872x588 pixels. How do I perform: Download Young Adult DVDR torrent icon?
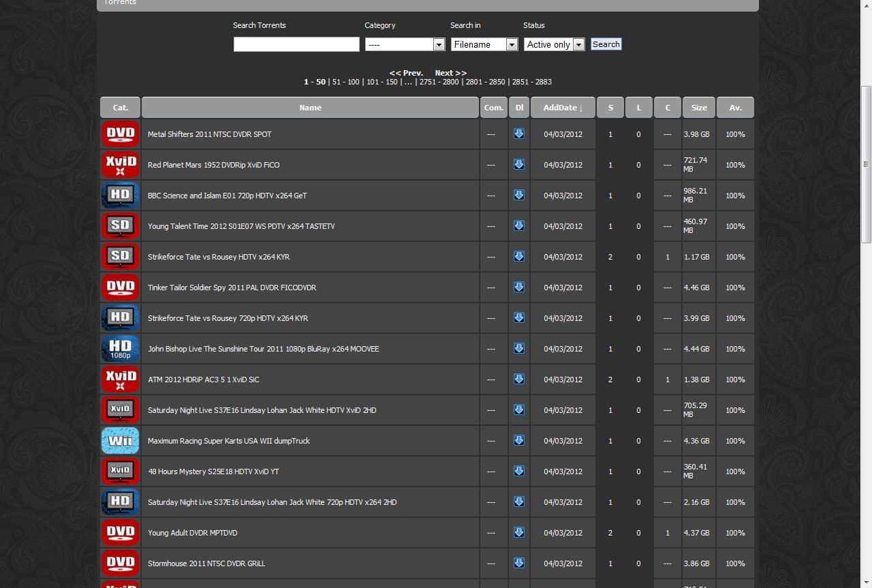coord(519,532)
